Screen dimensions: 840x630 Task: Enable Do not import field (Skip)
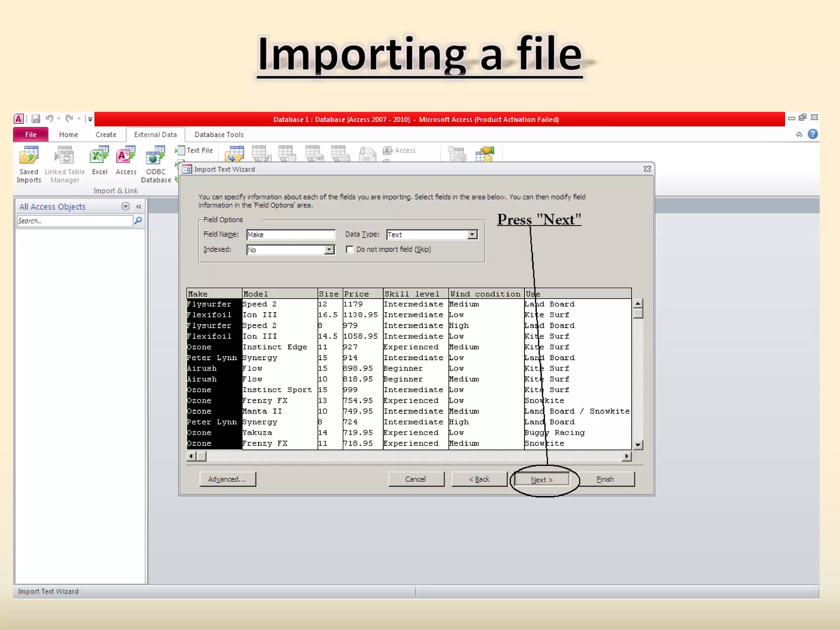coord(349,249)
